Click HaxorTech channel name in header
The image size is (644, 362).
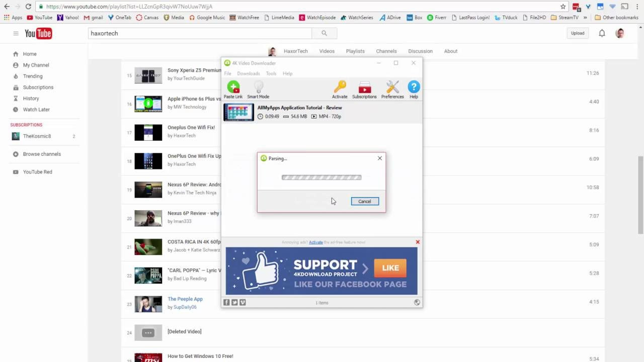pos(295,51)
